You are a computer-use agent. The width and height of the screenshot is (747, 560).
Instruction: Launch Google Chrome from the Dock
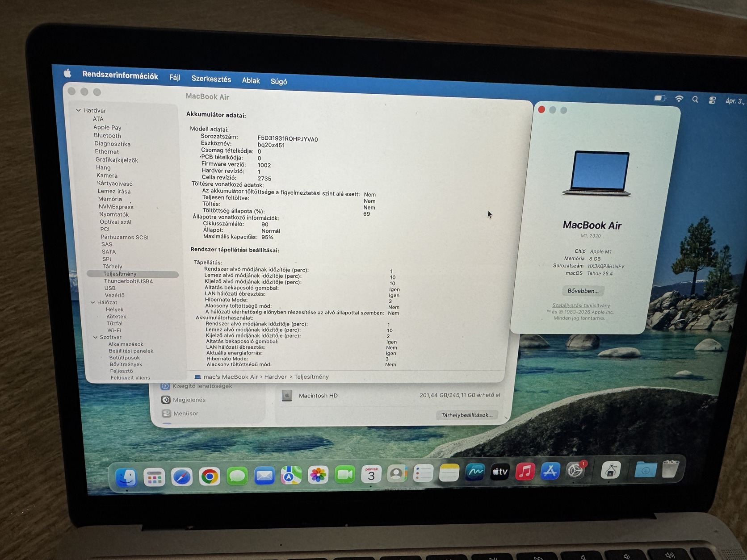210,477
